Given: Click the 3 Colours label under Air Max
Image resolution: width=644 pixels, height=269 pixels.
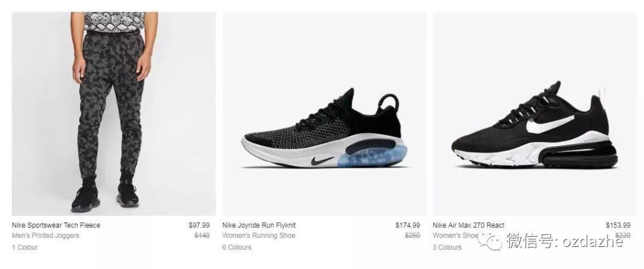Looking at the screenshot, I should point(447,248).
